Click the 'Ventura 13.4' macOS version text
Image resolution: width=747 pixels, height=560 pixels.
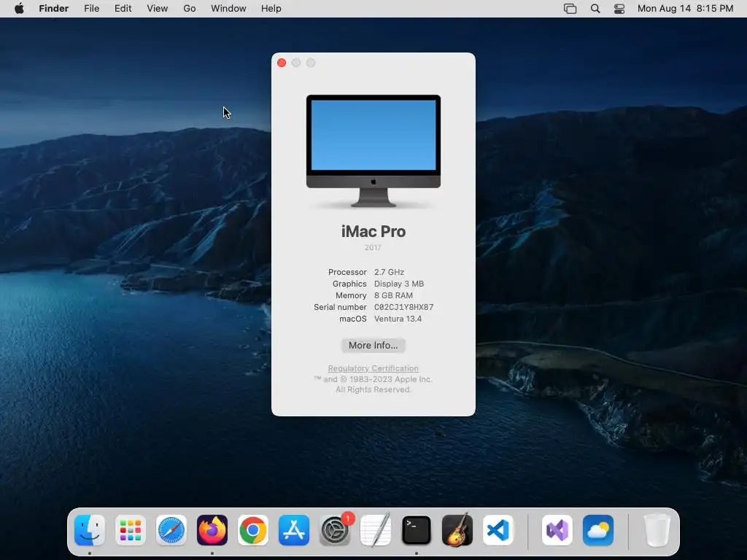click(x=398, y=319)
